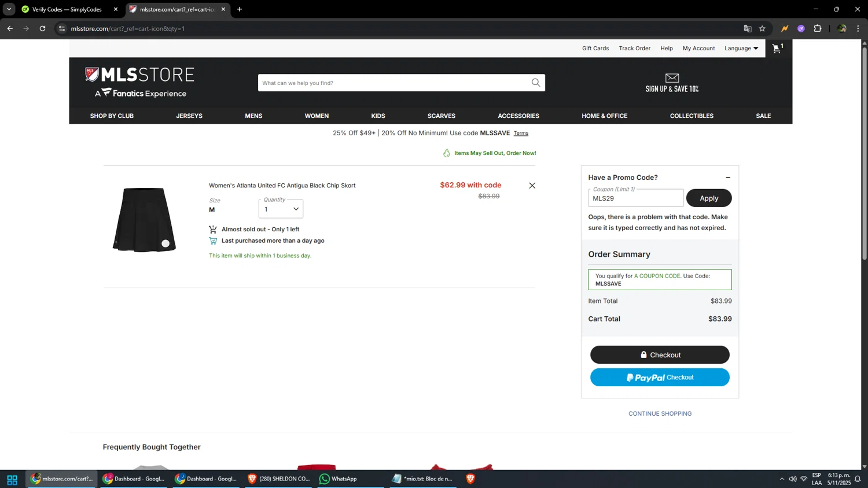Viewport: 868px width, 488px height.
Task: Close the Verify Codes — SimplyCodes tab
Action: point(116,9)
